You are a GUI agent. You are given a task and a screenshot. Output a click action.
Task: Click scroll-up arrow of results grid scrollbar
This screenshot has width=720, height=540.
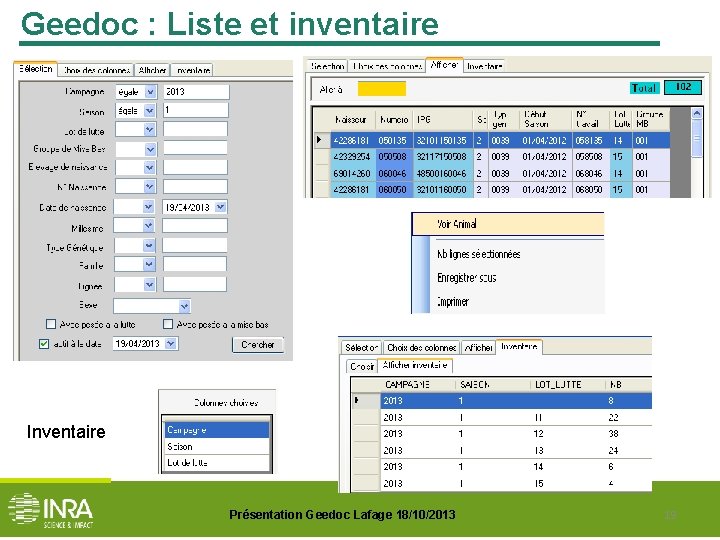tap(697, 113)
